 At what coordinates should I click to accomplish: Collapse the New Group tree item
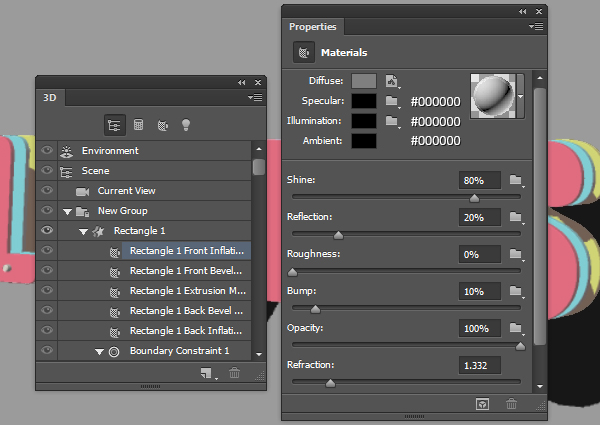(x=67, y=212)
